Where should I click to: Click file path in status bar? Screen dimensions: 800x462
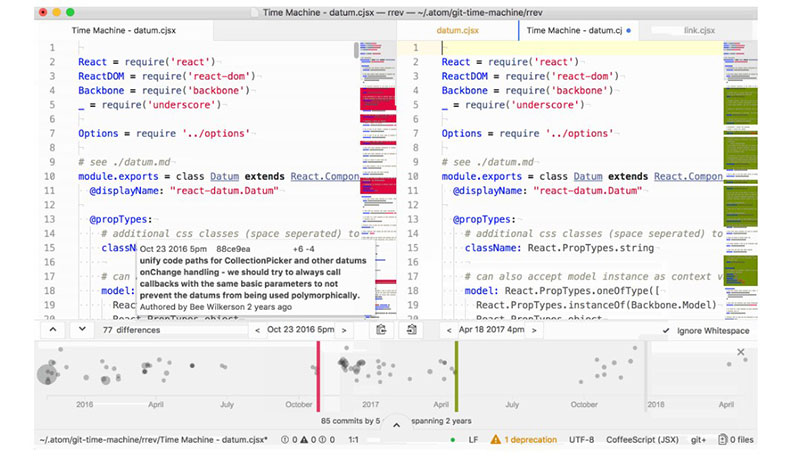(154, 440)
